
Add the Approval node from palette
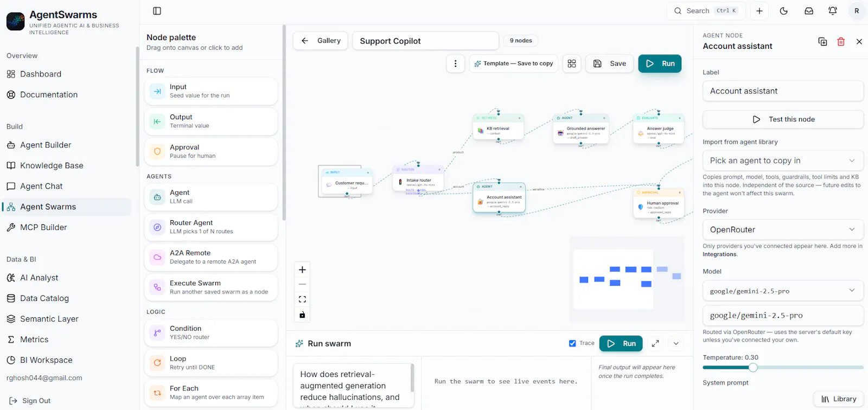(x=211, y=152)
